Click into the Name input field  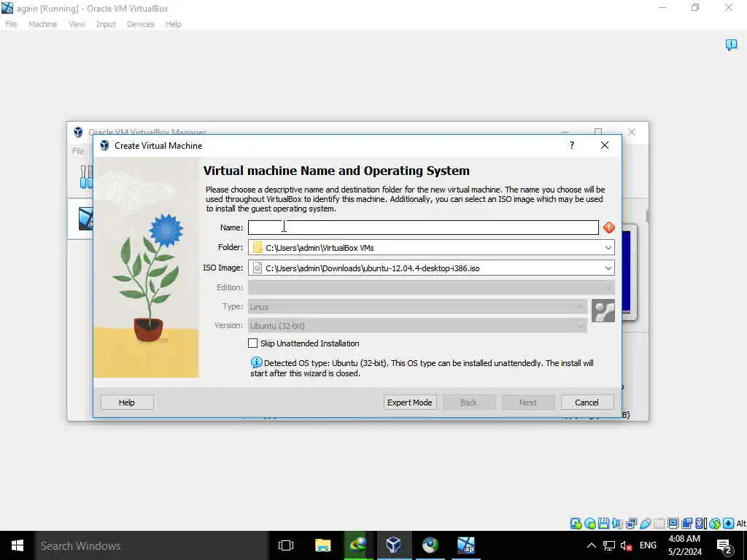coord(423,227)
